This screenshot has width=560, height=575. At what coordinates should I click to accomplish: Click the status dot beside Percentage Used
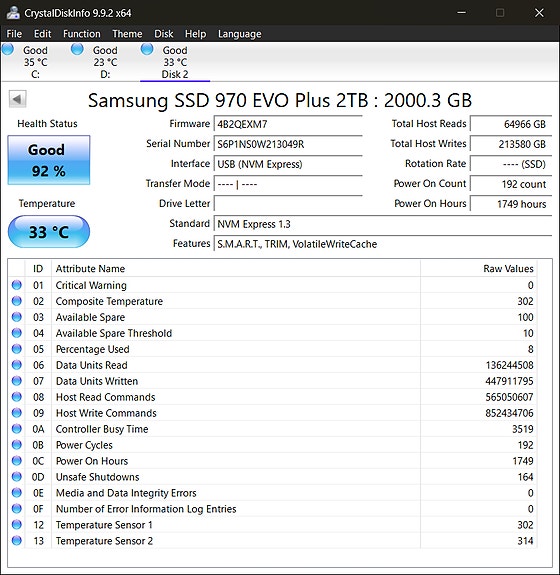17,349
